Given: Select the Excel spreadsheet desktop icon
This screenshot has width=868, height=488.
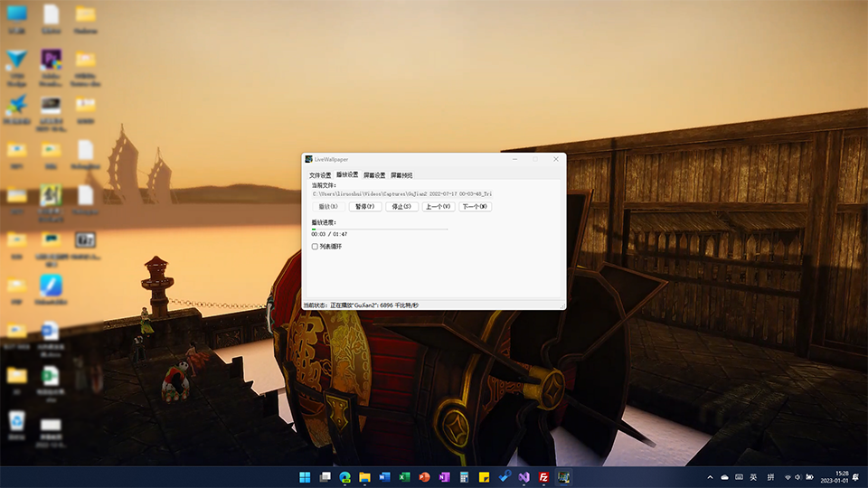Looking at the screenshot, I should click(x=51, y=383).
